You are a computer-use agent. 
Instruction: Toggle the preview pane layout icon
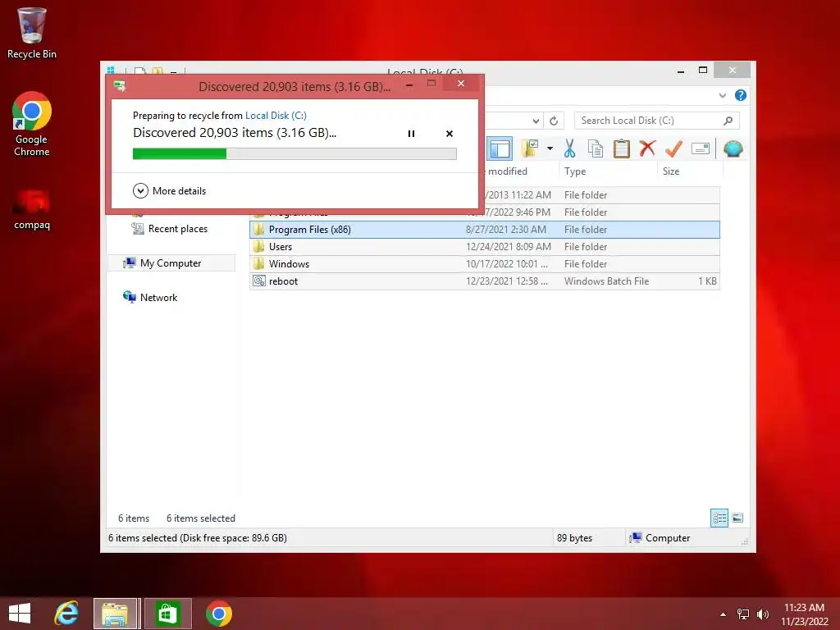click(x=500, y=148)
